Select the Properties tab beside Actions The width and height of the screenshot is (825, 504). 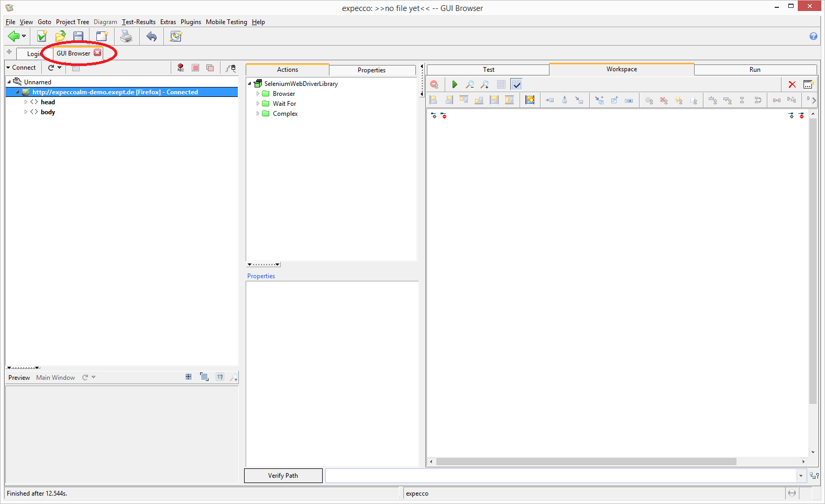point(371,70)
